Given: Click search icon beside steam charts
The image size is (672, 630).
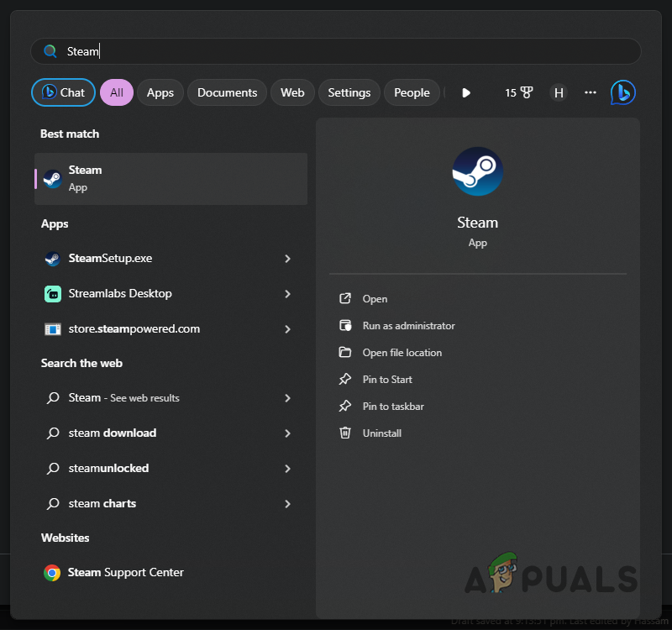Looking at the screenshot, I should [53, 503].
